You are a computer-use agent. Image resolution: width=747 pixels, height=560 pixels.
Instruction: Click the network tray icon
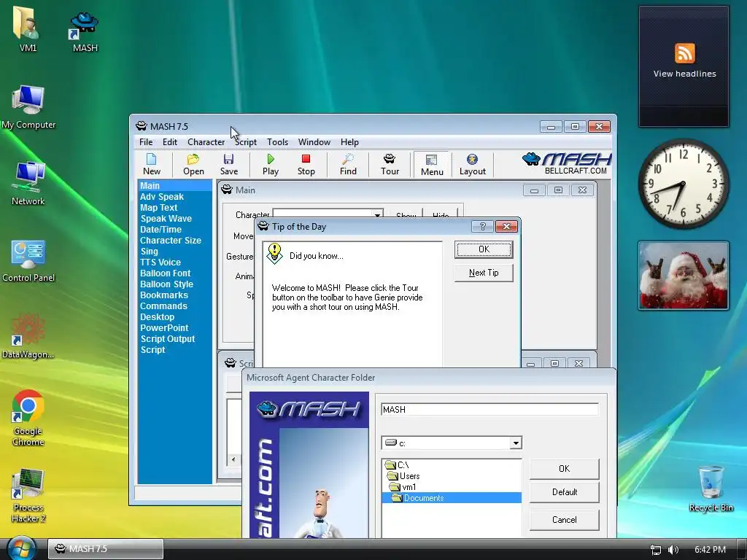pyautogui.click(x=656, y=550)
